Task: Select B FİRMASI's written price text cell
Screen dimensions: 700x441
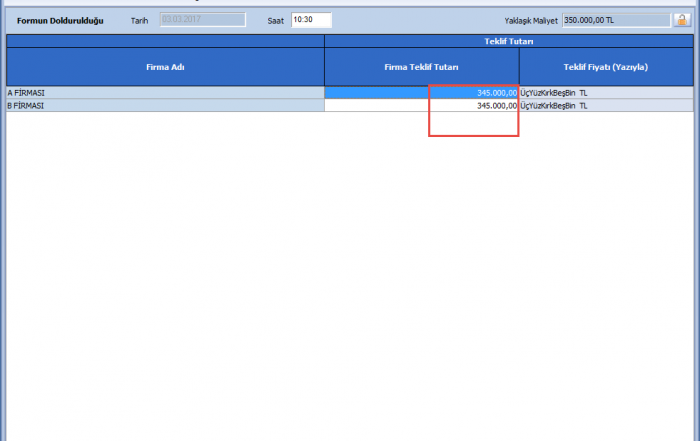Action: [606, 105]
